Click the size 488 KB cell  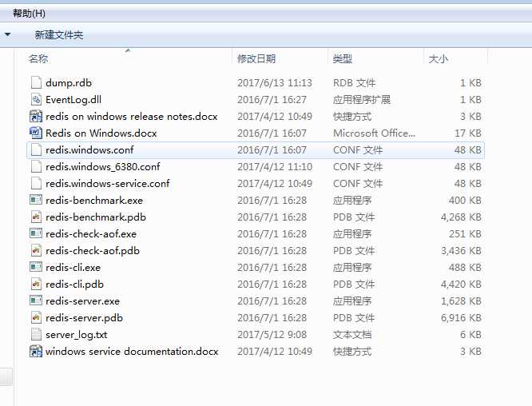(465, 268)
